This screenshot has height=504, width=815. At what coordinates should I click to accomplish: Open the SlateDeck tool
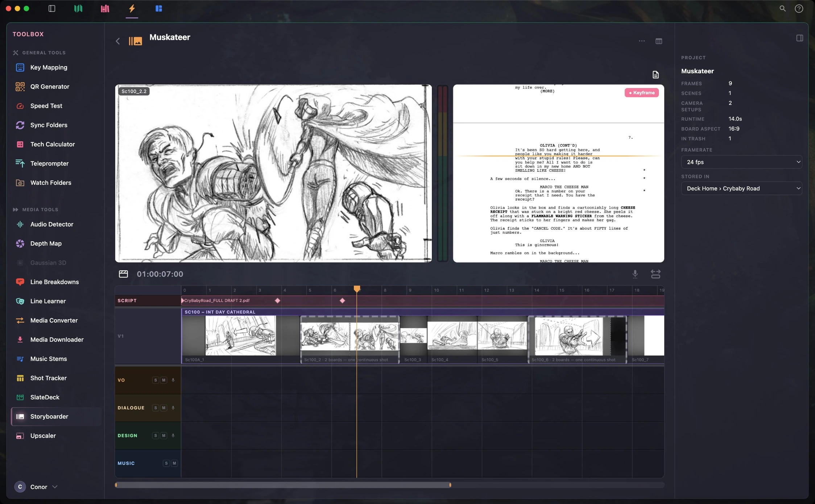pos(56,397)
